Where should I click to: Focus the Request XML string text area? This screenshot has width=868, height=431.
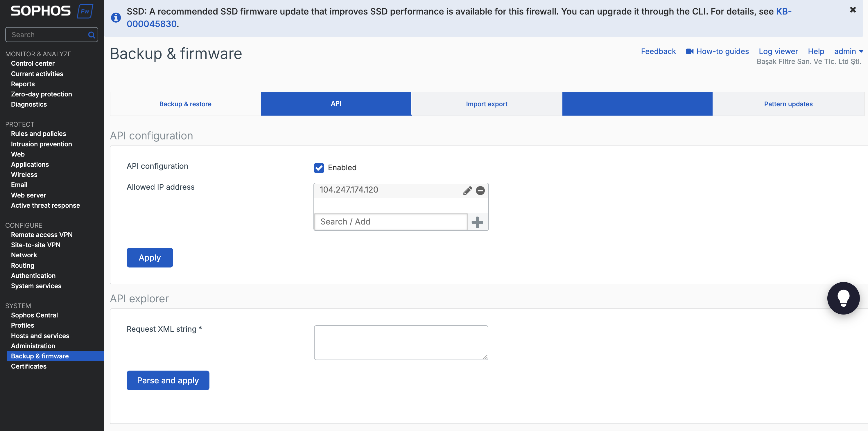coord(401,343)
